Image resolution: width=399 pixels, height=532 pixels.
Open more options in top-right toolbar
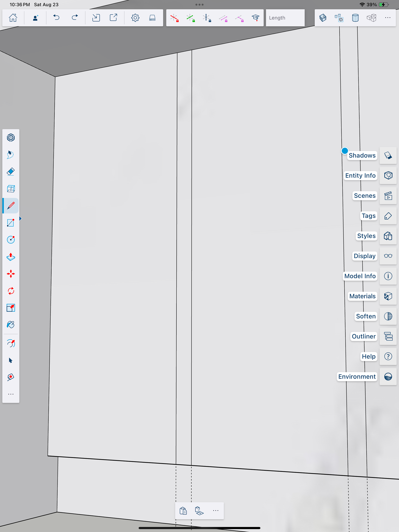point(387,18)
